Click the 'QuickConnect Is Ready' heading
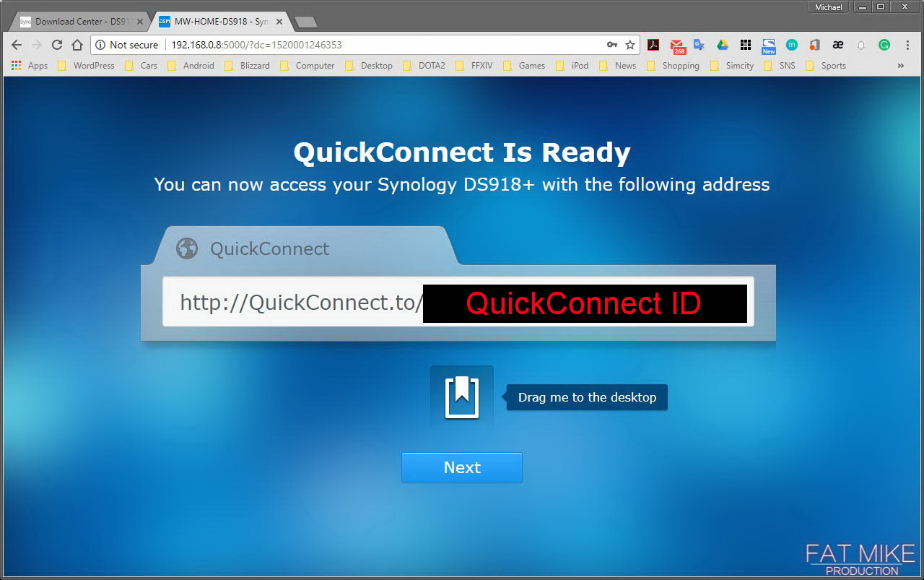This screenshot has width=924, height=580. point(462,152)
